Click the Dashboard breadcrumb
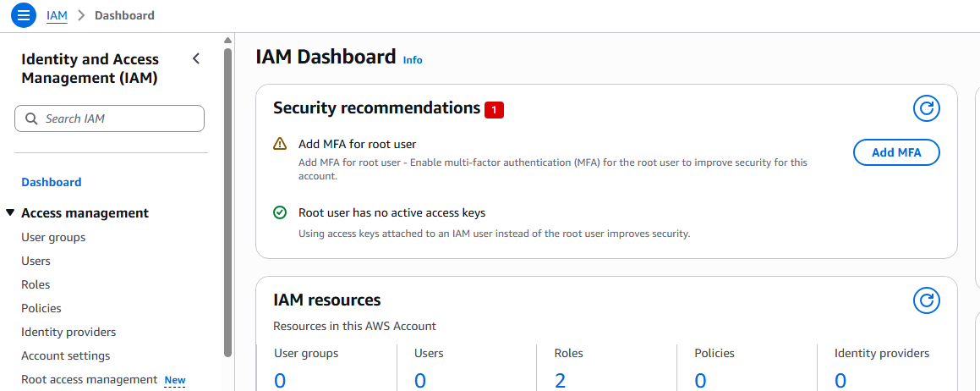Screen dimensions: 980x391 coord(124,15)
